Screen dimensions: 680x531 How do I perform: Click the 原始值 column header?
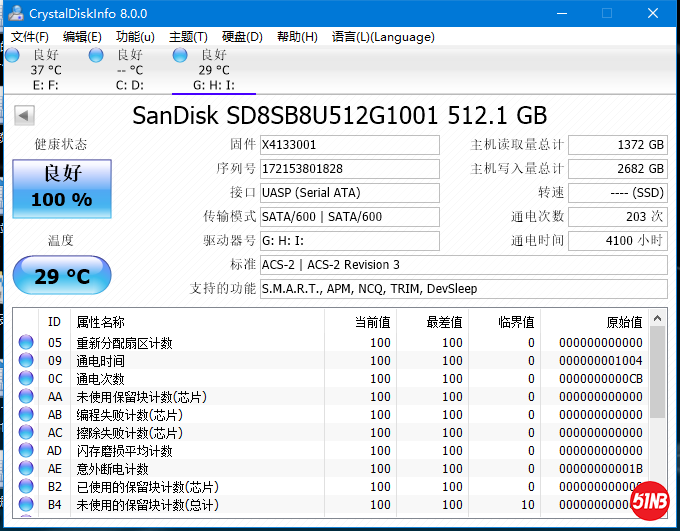tap(624, 322)
